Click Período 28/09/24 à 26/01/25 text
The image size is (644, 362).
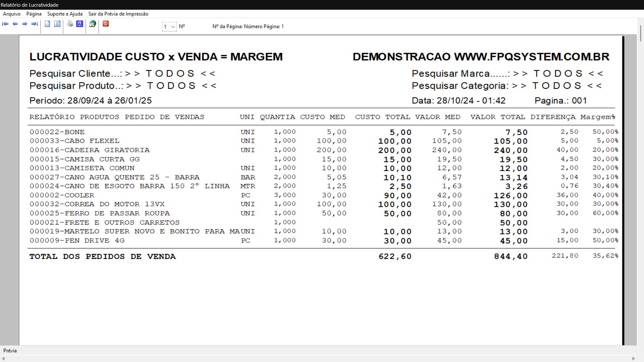pos(91,101)
